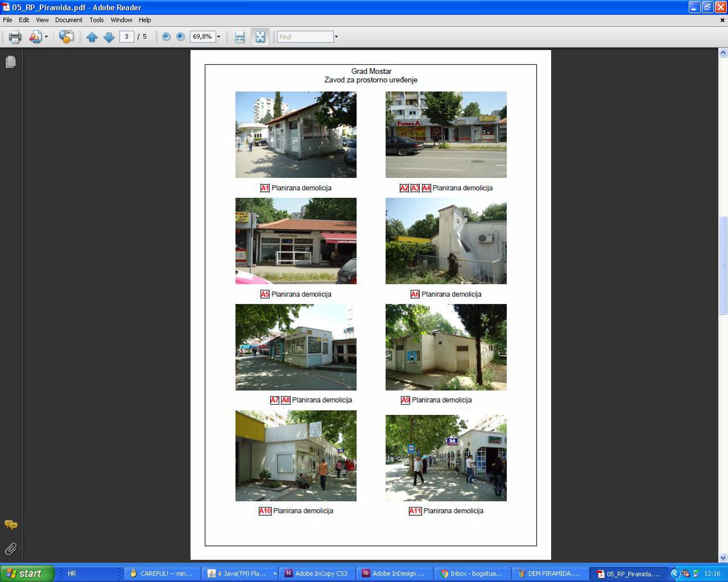Image resolution: width=728 pixels, height=582 pixels.
Task: Click the Print icon in toolbar
Action: coord(15,37)
